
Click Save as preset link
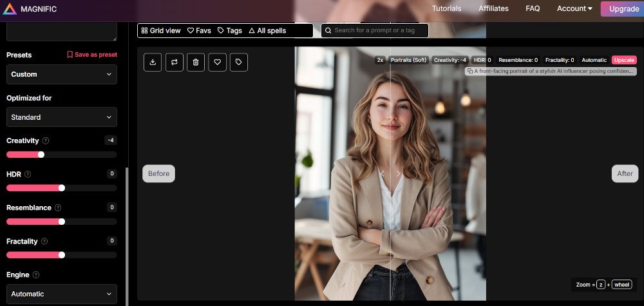(92, 55)
